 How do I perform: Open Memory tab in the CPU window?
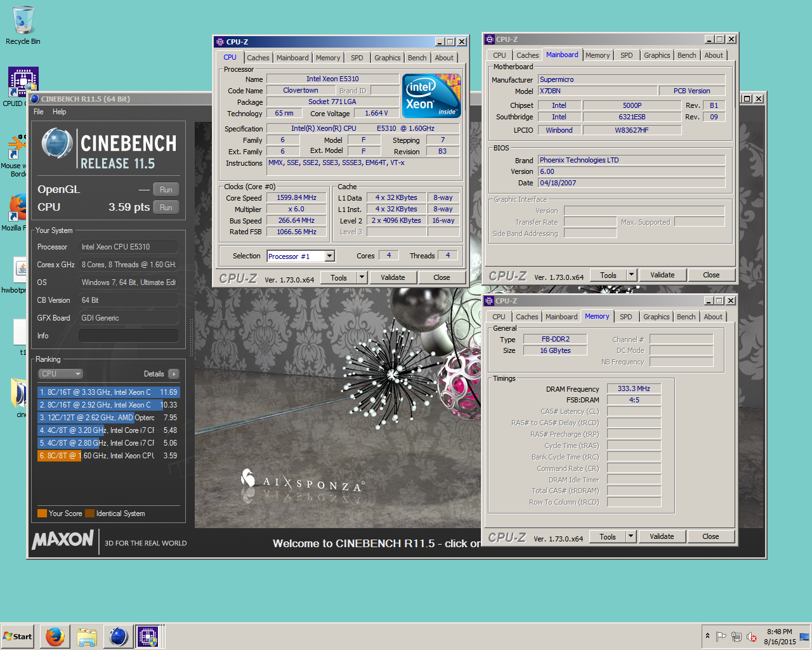(x=328, y=58)
